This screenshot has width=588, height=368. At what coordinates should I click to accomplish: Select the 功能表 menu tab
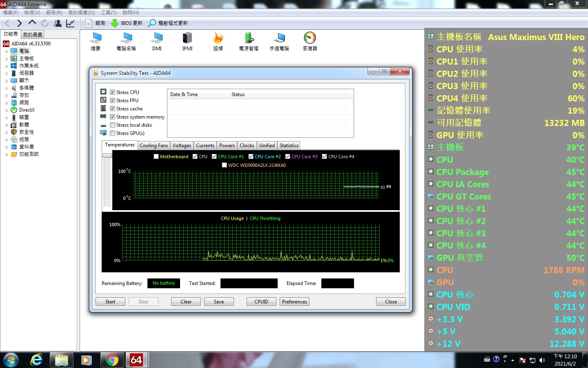(x=11, y=34)
